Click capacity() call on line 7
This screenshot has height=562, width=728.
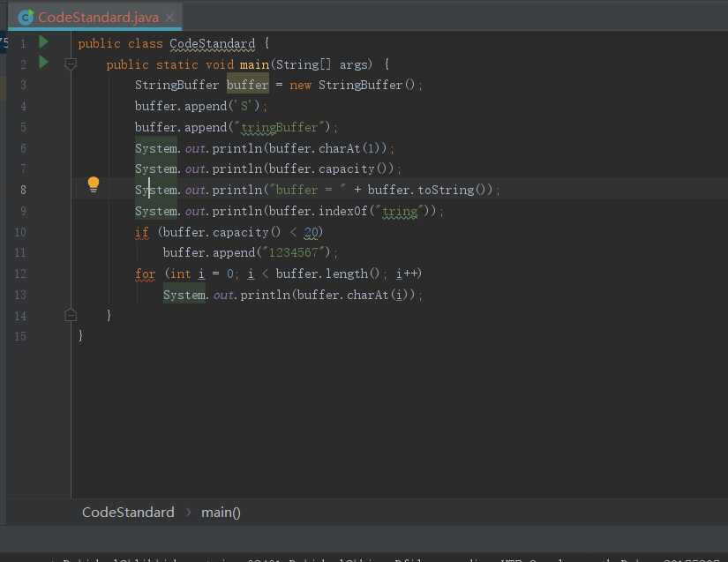356,169
